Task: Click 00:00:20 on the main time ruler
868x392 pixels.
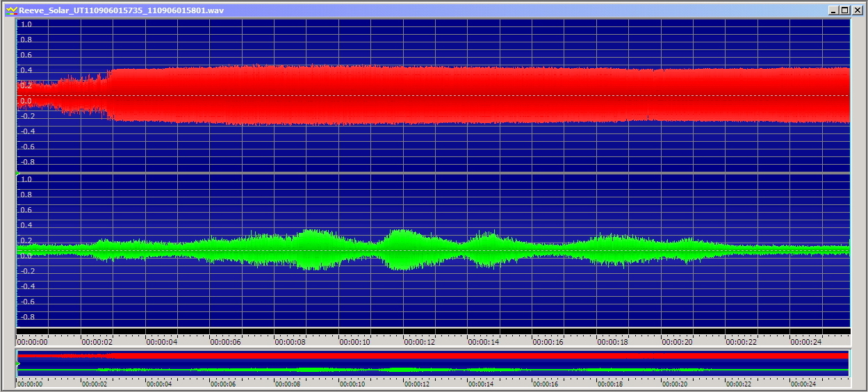Action: tap(678, 342)
